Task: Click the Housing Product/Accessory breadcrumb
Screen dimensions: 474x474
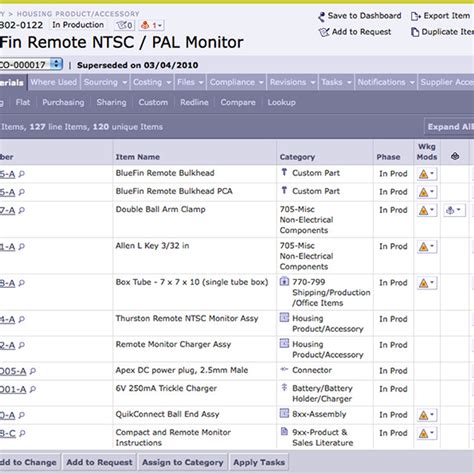Action: pos(78,14)
